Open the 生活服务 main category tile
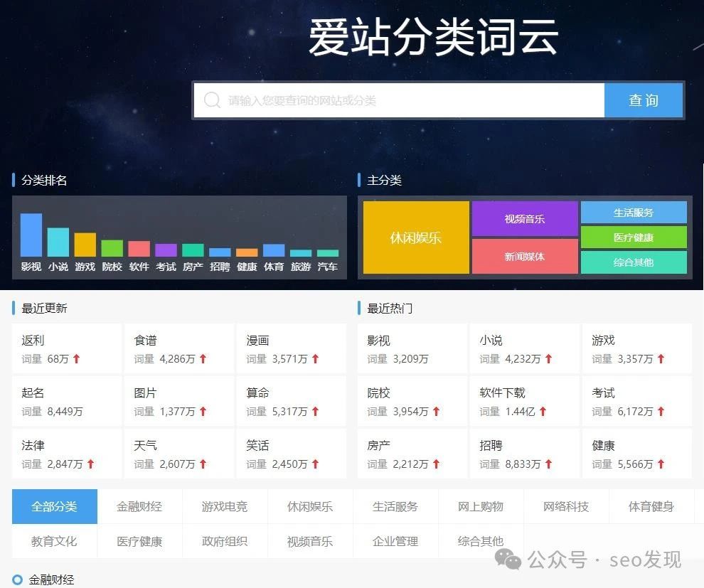This screenshot has height=588, width=704. [x=634, y=213]
